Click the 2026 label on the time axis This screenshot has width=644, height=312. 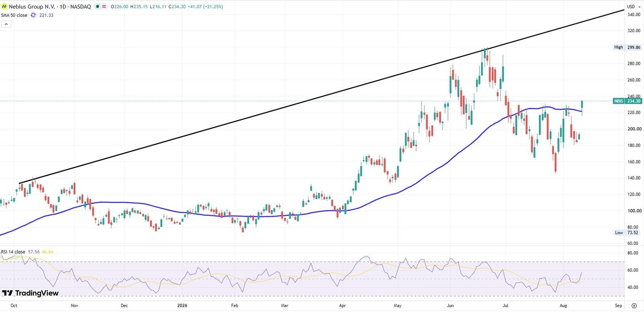tap(182, 306)
